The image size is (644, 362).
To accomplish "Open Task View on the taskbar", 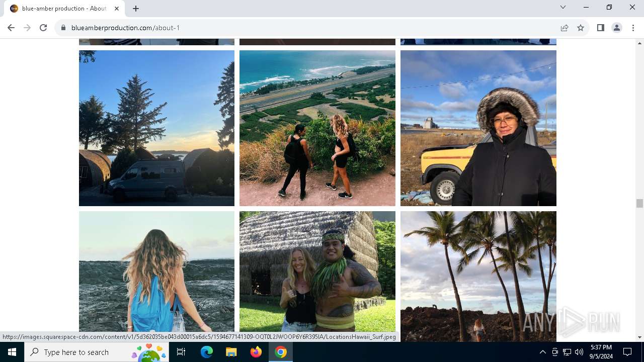I will [x=181, y=352].
